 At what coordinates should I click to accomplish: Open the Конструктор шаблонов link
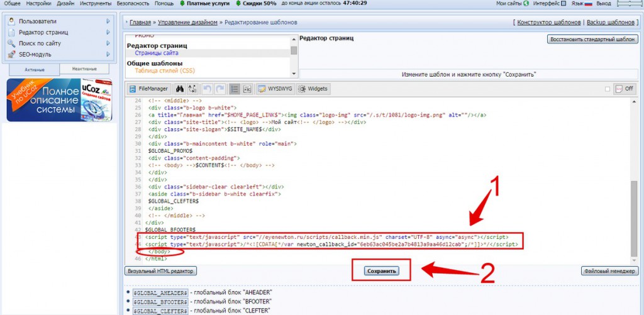pyautogui.click(x=549, y=22)
